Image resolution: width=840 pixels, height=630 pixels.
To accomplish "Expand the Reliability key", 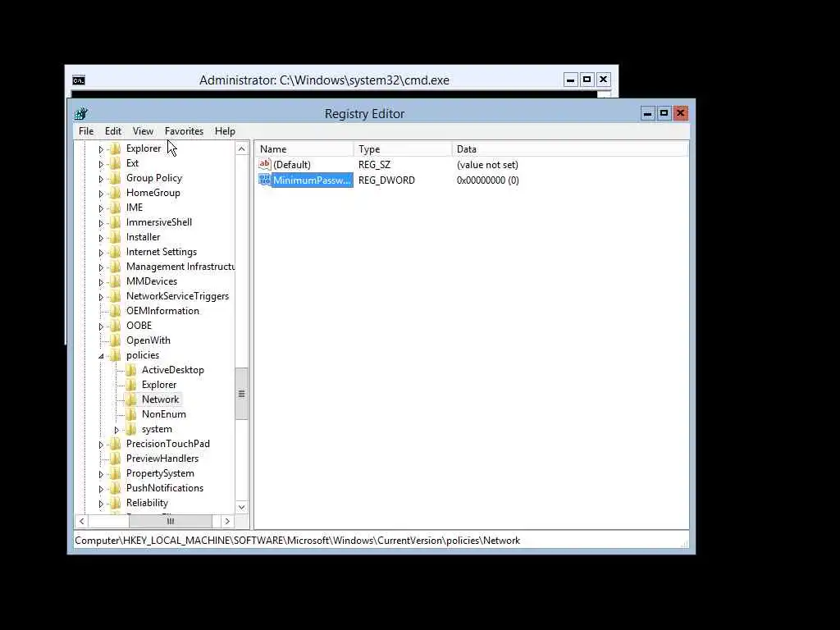I will [x=101, y=504].
